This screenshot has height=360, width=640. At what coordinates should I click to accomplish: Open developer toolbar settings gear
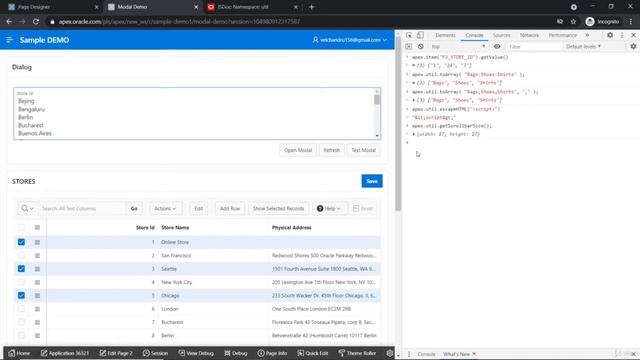click(x=390, y=353)
